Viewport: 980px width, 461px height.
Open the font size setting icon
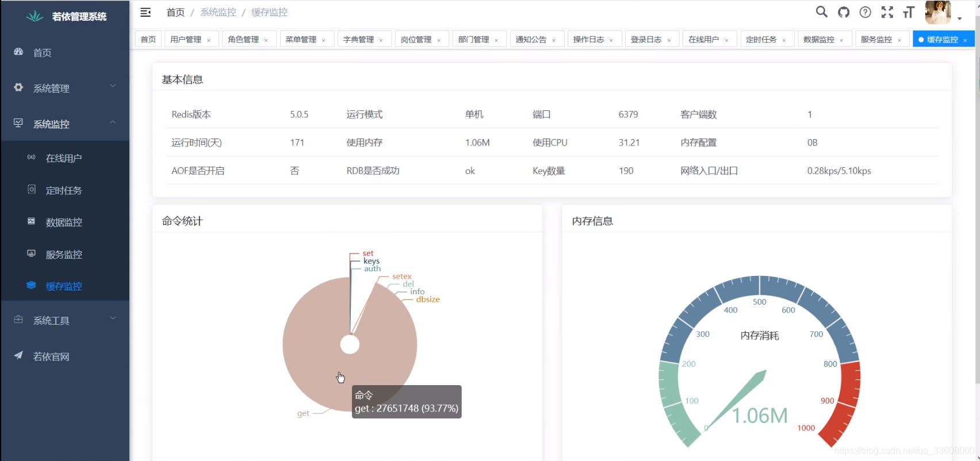click(909, 12)
